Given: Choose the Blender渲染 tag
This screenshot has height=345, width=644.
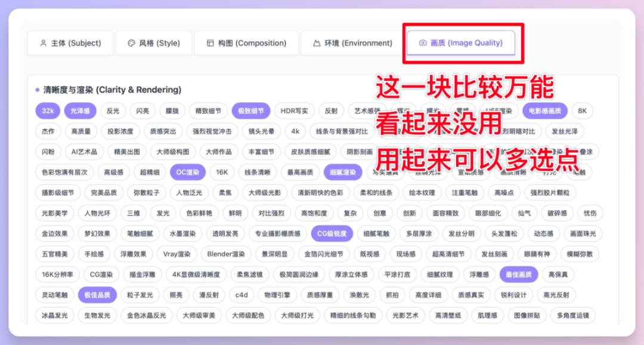Looking at the screenshot, I should (226, 254).
